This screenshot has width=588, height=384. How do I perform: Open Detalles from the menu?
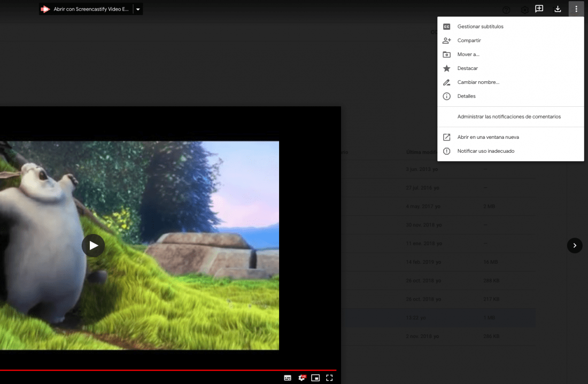[510, 96]
